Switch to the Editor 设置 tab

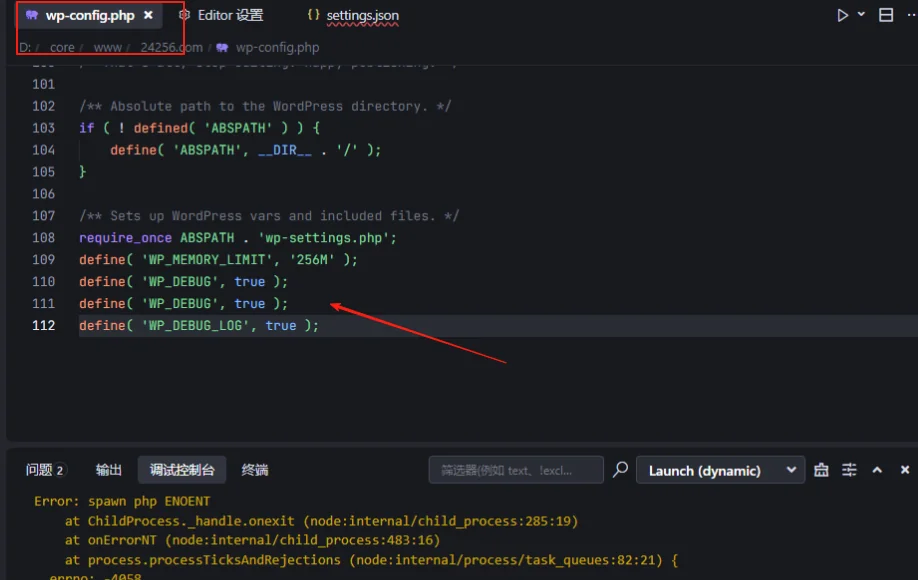click(x=221, y=15)
